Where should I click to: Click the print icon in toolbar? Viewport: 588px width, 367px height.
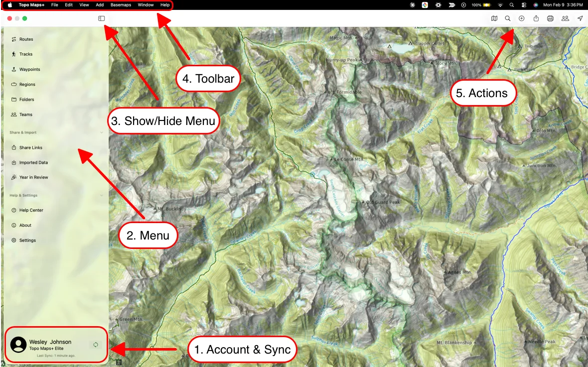550,18
